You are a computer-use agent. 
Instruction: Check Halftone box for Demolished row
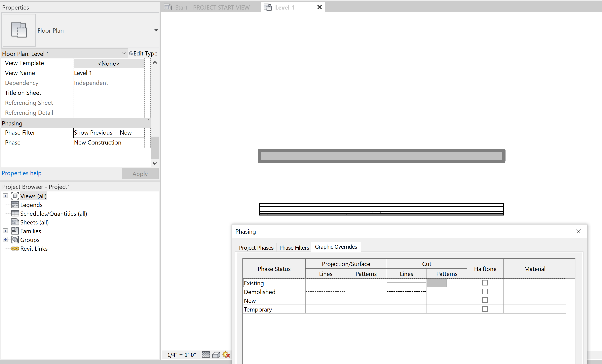[x=485, y=291]
